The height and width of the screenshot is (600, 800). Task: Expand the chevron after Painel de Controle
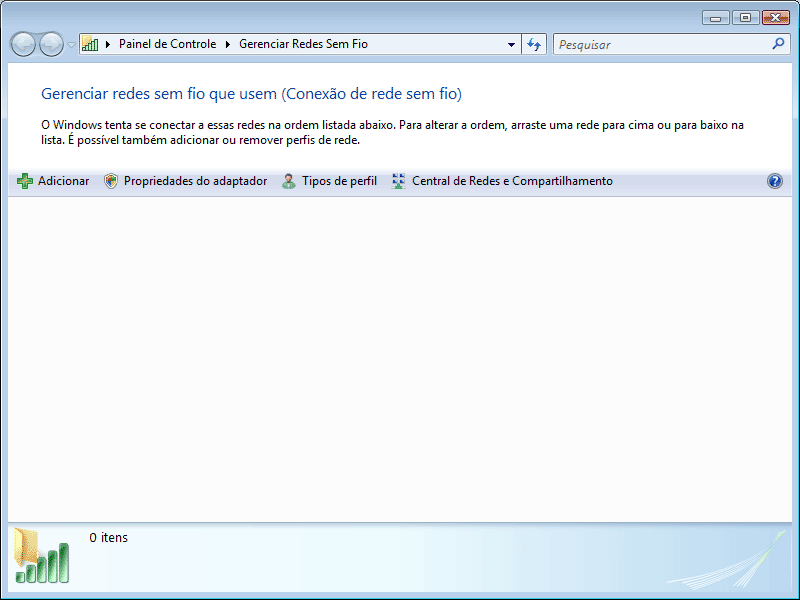point(226,44)
